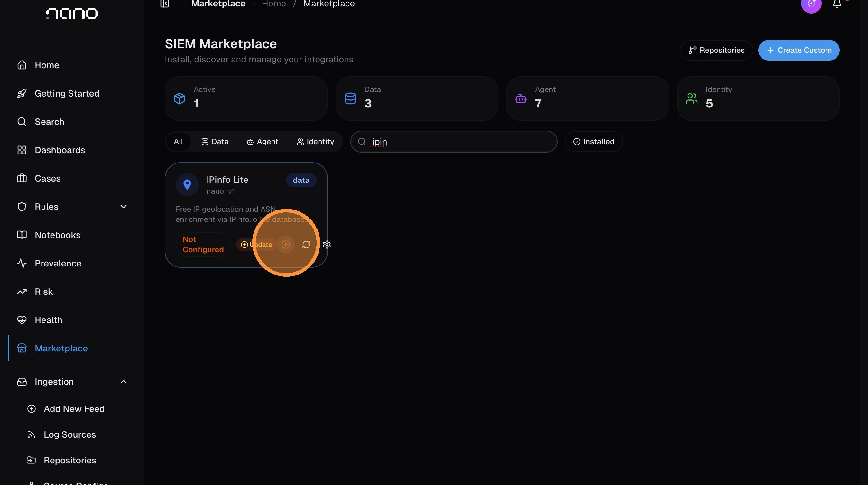Select the Data filter tab
This screenshot has height=485, width=868.
[x=215, y=142]
